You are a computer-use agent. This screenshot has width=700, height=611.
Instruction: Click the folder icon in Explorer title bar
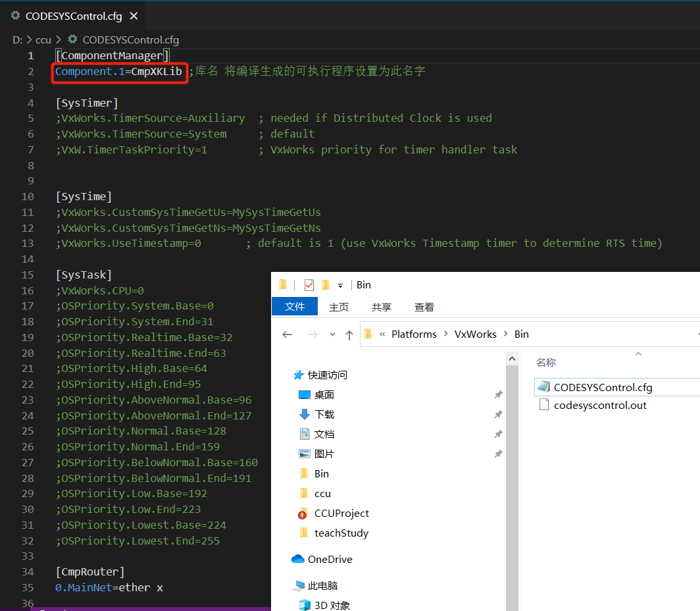pos(283,284)
